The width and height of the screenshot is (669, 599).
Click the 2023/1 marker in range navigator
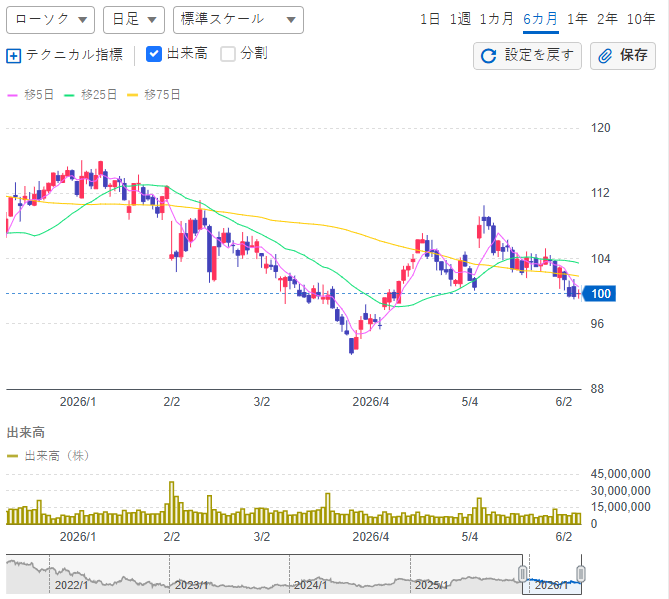[191, 585]
